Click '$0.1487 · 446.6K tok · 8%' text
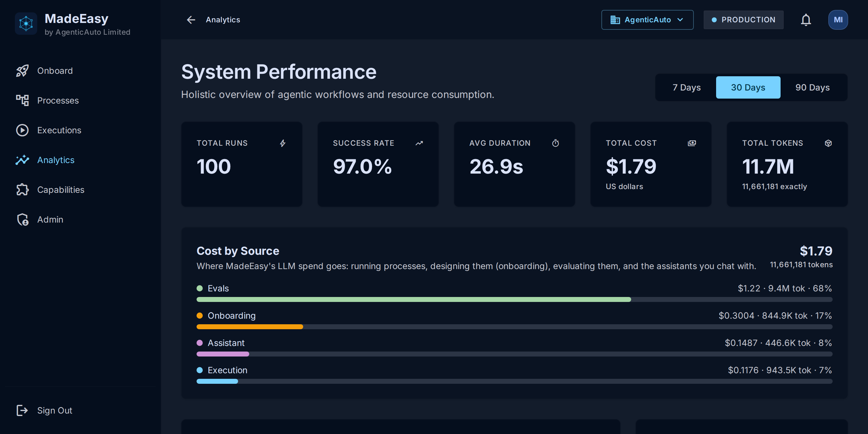This screenshot has width=868, height=434. click(x=778, y=343)
